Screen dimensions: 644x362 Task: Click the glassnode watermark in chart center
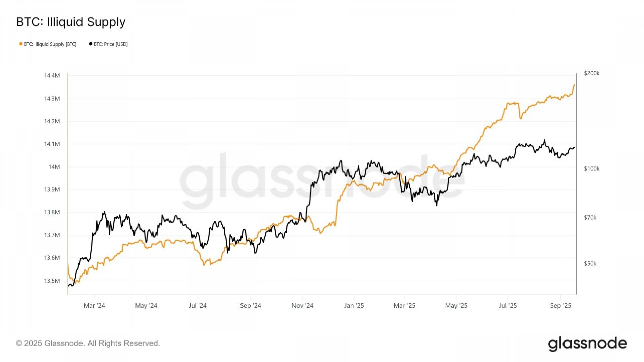point(322,181)
